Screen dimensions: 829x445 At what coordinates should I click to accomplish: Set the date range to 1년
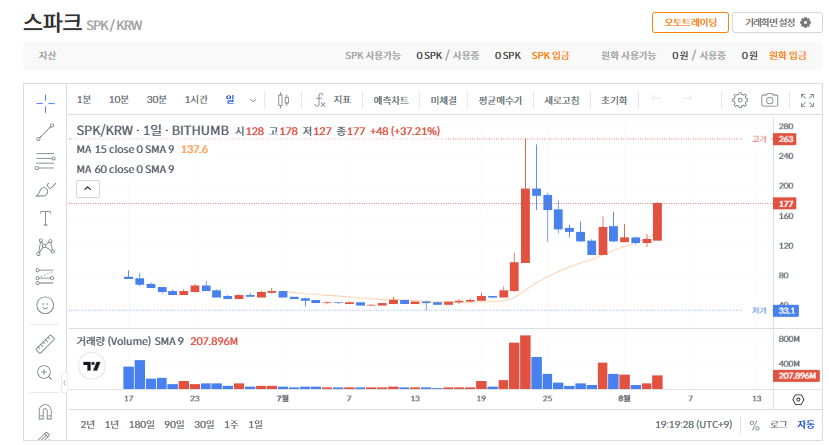tap(112, 424)
